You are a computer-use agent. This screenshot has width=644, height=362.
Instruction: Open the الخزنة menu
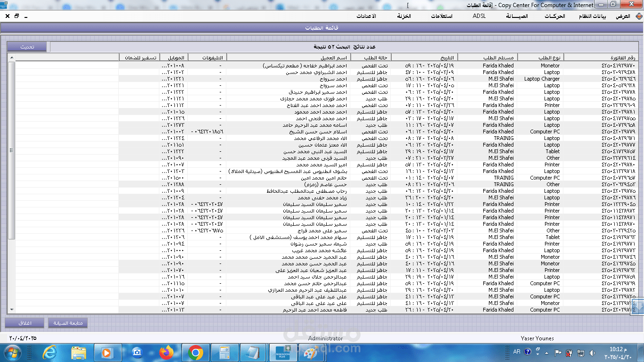point(404,16)
